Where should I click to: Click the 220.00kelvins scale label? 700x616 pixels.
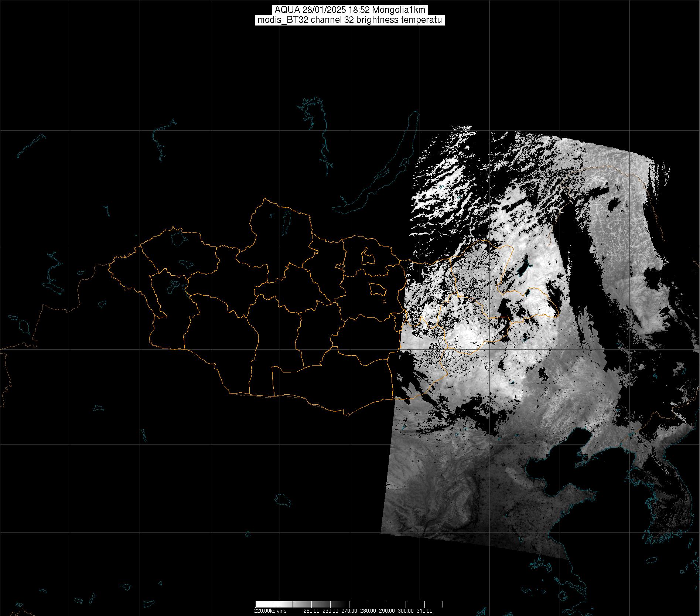[270, 611]
